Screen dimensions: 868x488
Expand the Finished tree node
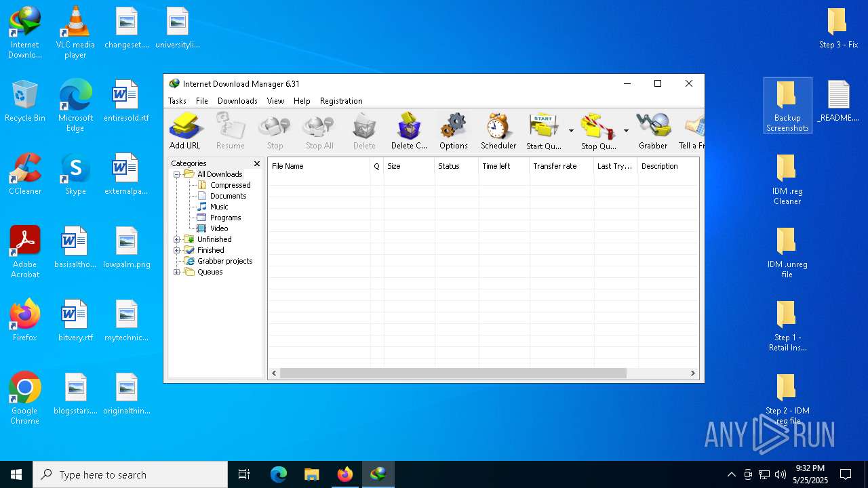(177, 250)
